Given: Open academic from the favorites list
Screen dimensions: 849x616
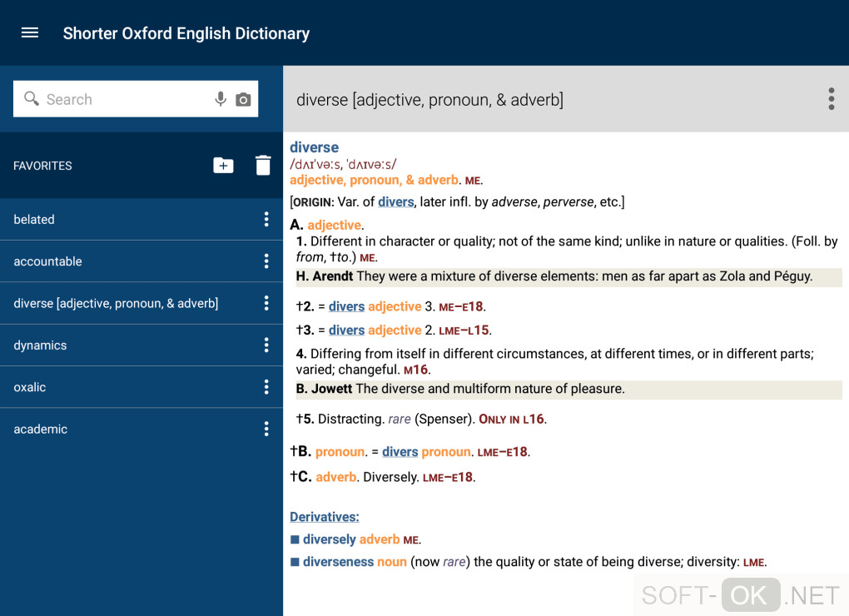Looking at the screenshot, I should click(x=40, y=430).
